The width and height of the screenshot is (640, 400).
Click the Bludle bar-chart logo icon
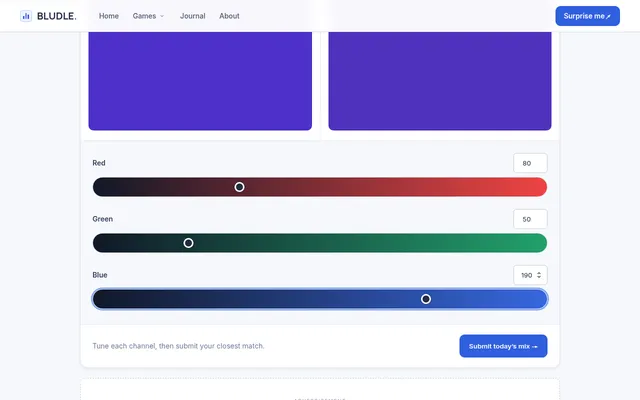click(x=26, y=16)
